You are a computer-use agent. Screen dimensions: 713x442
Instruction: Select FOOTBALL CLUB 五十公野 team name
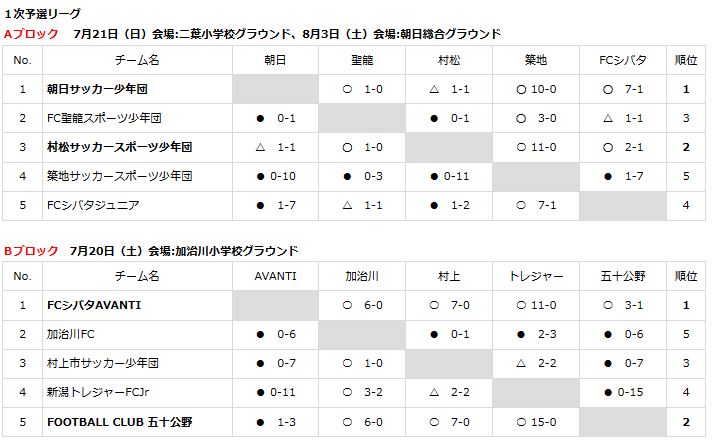(x=120, y=422)
